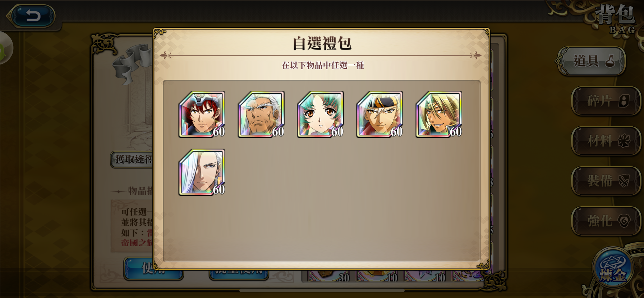The image size is (644, 298).
Task: Switch to the 道具 items tab
Action: (x=592, y=61)
